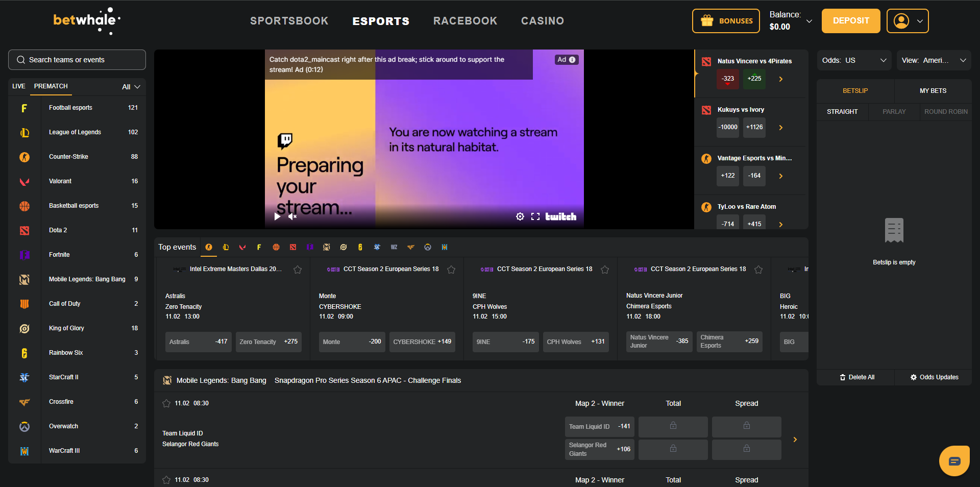
Task: Switch to the LIVE tab
Action: click(x=19, y=86)
